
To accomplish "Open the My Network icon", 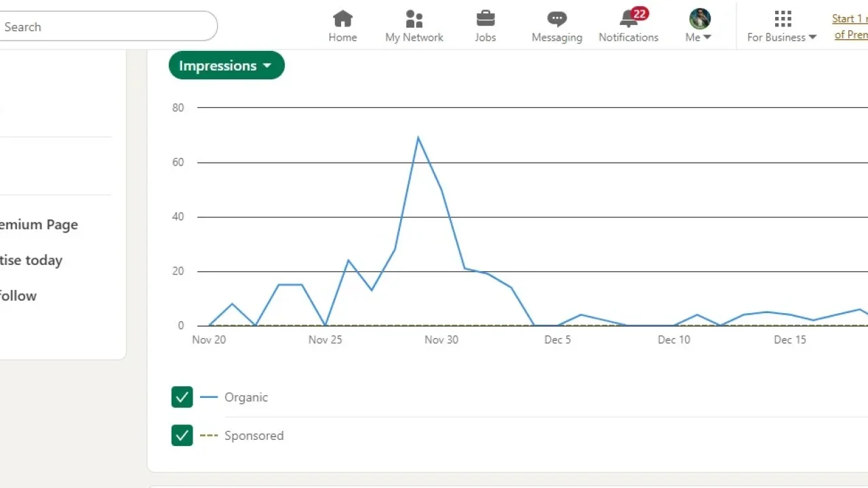I will pyautogui.click(x=414, y=18).
